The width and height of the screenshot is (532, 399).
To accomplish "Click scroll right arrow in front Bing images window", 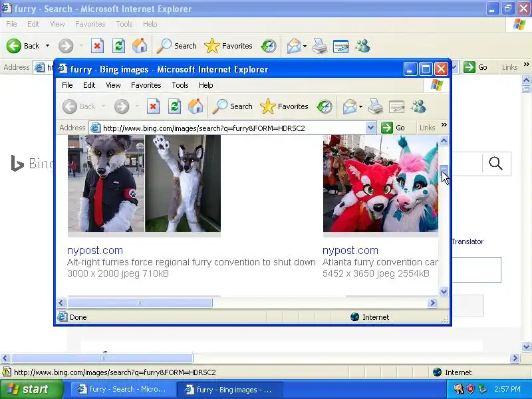I will tap(433, 303).
